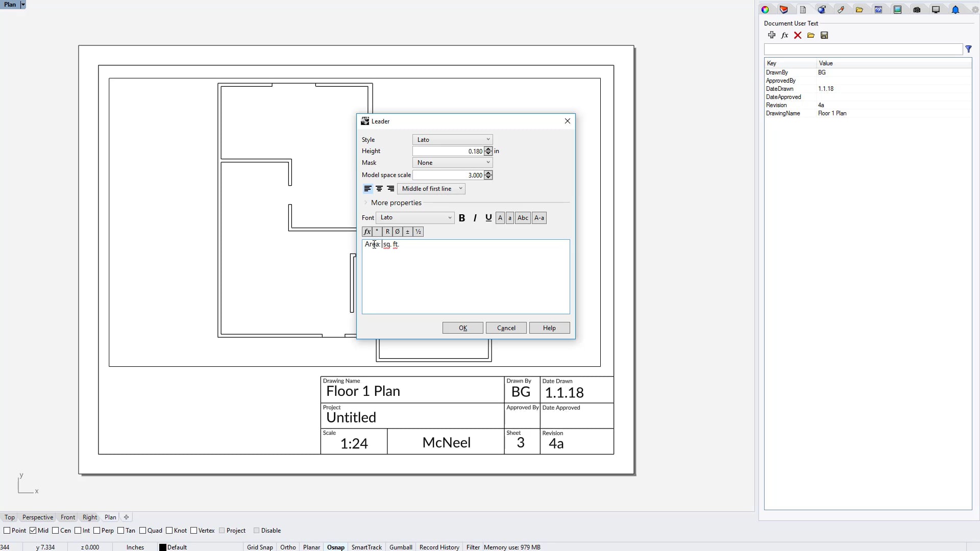Switch to the Front viewport tab

point(67,517)
